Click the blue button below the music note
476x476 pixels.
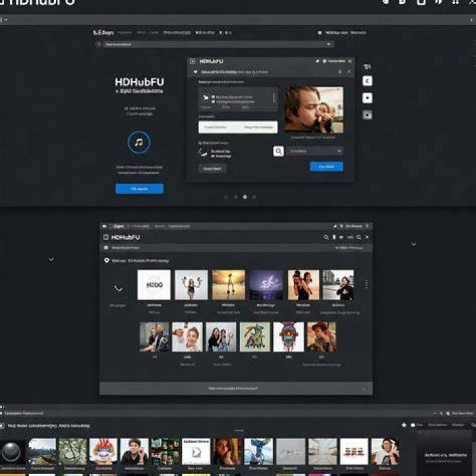[x=139, y=188]
